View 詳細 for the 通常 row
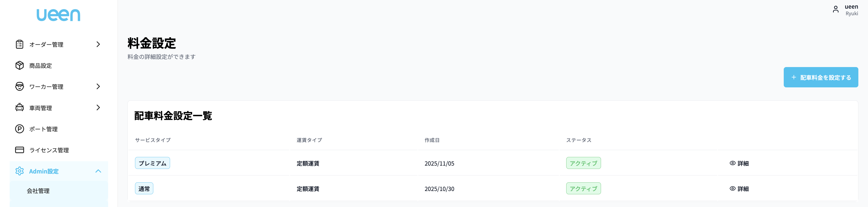Screen dimensions: 868x207 coord(739,189)
